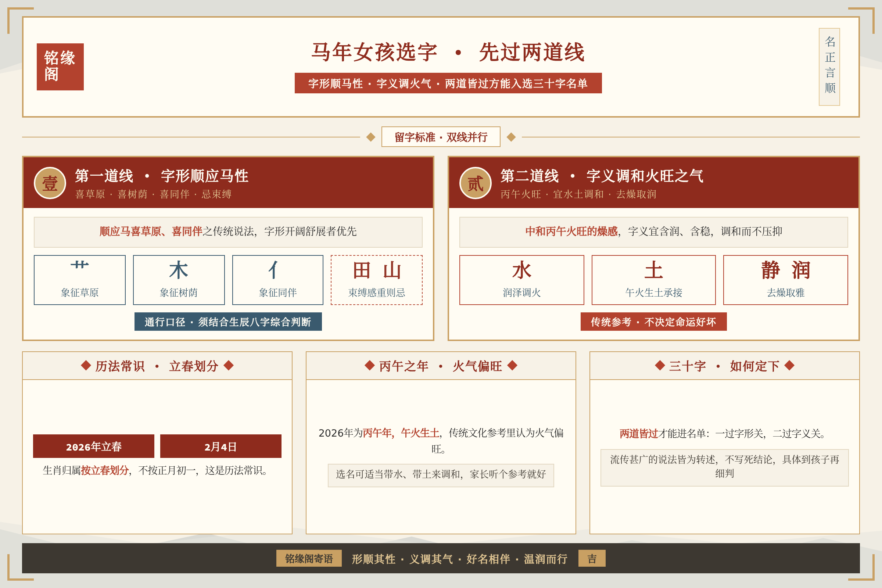This screenshot has height=588, width=882.
Task: Select the dashed 田 山 card
Action: pyautogui.click(x=376, y=280)
